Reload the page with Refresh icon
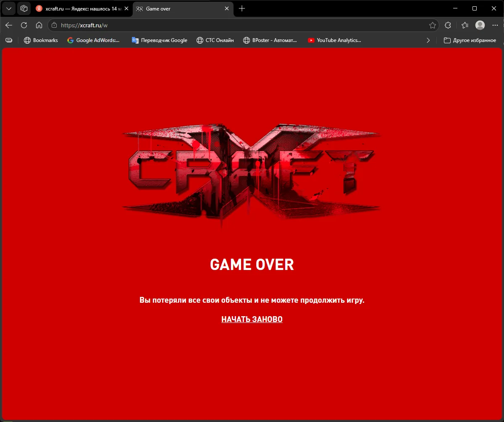 (24, 25)
